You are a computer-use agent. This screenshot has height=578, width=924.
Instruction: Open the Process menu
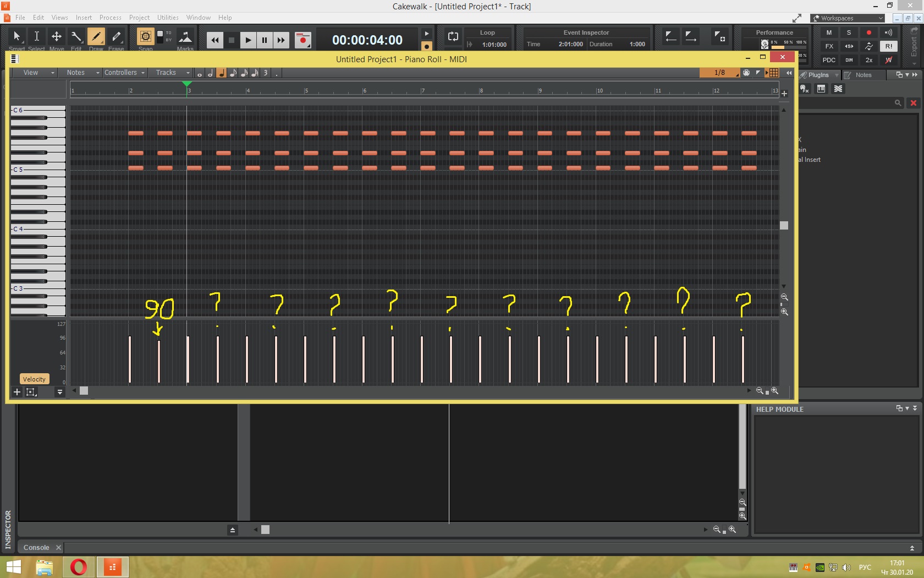[x=111, y=18]
